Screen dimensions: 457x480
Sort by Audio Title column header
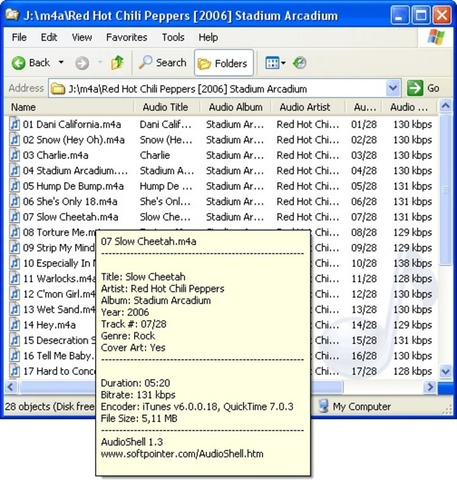pos(167,107)
